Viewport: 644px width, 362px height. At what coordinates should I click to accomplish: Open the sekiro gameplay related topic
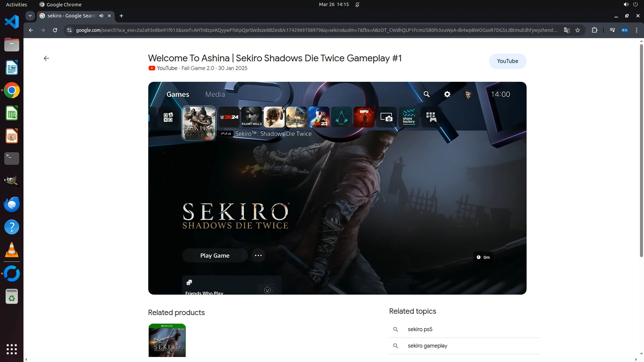(x=427, y=346)
